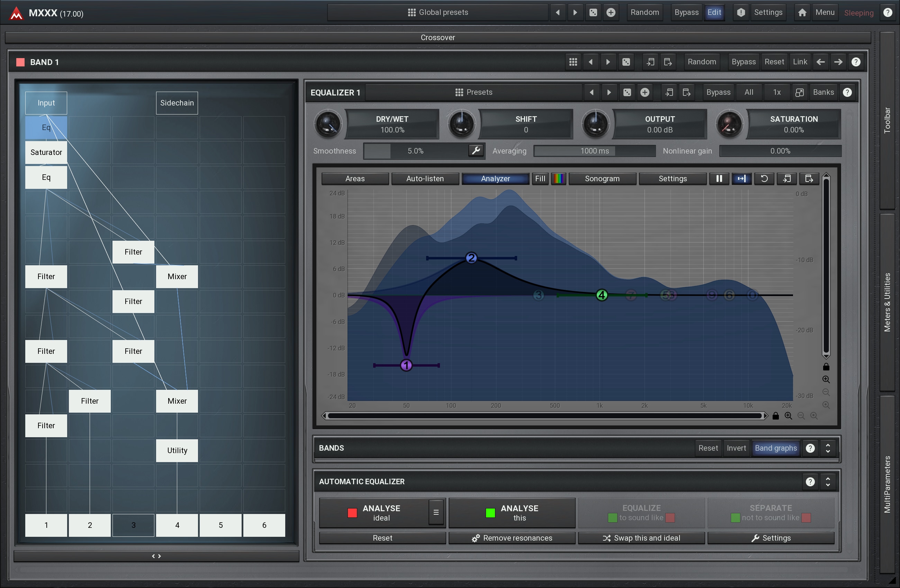Open the Band 1 presets grid icon
The image size is (900, 588).
tap(573, 62)
